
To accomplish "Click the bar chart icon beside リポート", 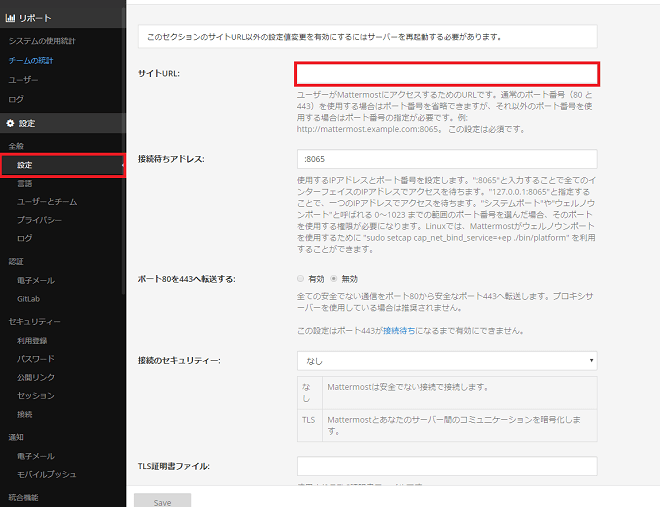I will [10, 18].
